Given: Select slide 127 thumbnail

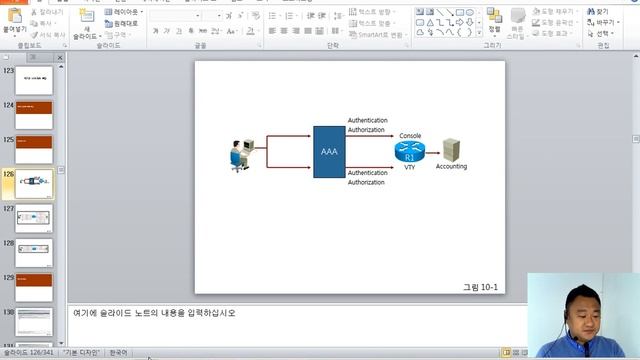Looking at the screenshot, I should click(x=34, y=218).
